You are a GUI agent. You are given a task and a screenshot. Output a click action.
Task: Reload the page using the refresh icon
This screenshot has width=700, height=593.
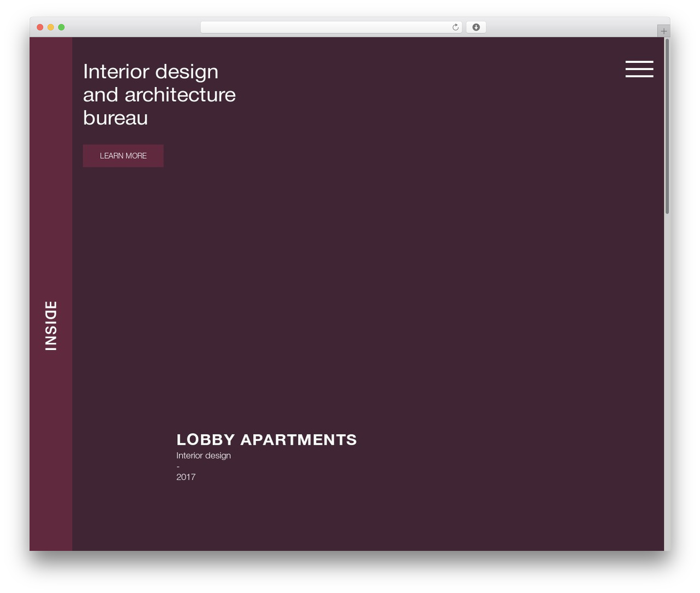(456, 27)
